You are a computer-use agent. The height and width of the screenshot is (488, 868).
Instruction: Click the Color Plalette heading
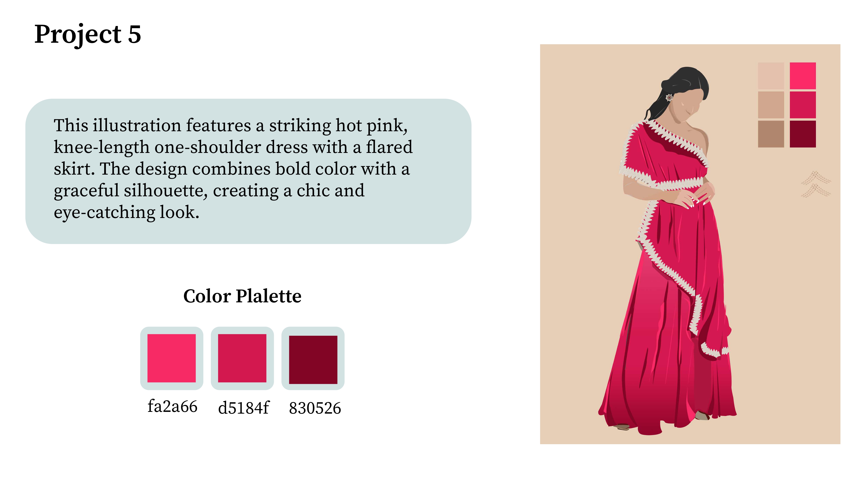[242, 296]
